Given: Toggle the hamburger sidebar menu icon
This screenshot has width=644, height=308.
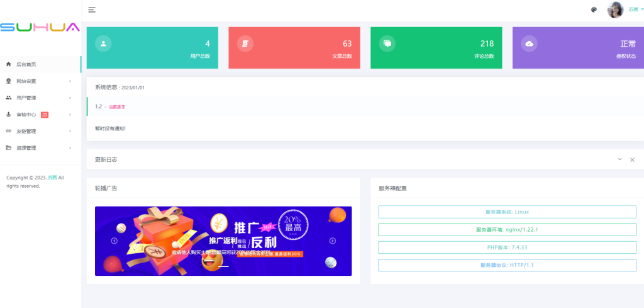Looking at the screenshot, I should pyautogui.click(x=92, y=10).
